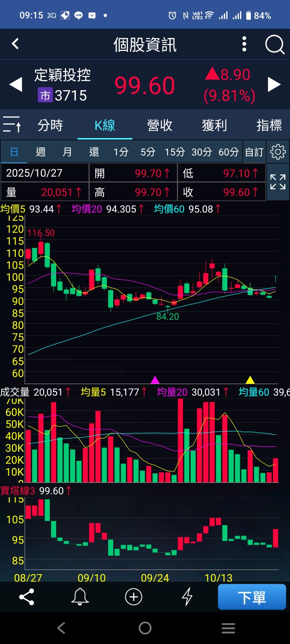Select 15分 interval
Viewport: 290px width, 644px height.
click(x=174, y=152)
